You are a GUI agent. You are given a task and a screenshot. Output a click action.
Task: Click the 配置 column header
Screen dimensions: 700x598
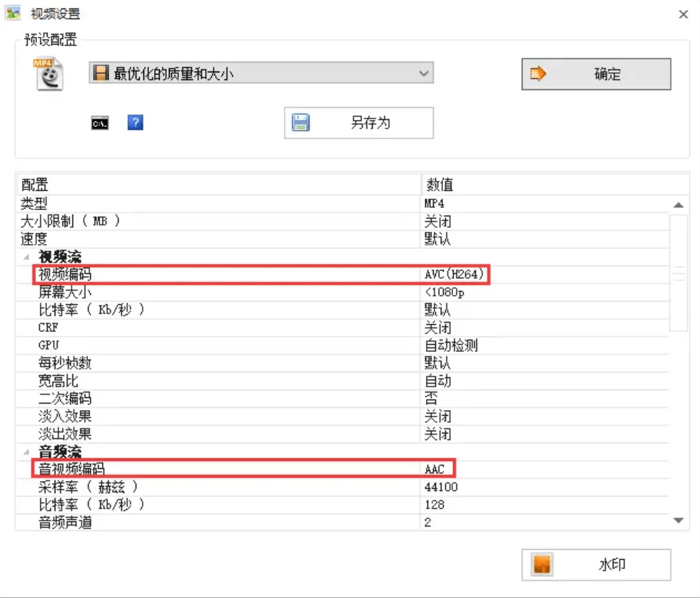point(219,184)
